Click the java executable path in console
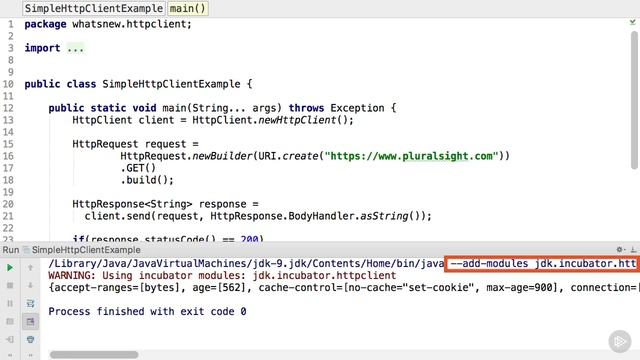 click(246, 264)
